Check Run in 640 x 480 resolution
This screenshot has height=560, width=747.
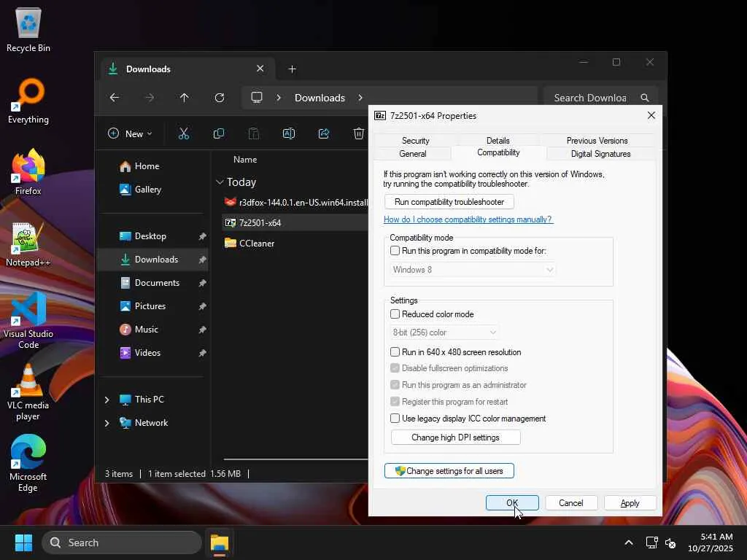(x=395, y=352)
